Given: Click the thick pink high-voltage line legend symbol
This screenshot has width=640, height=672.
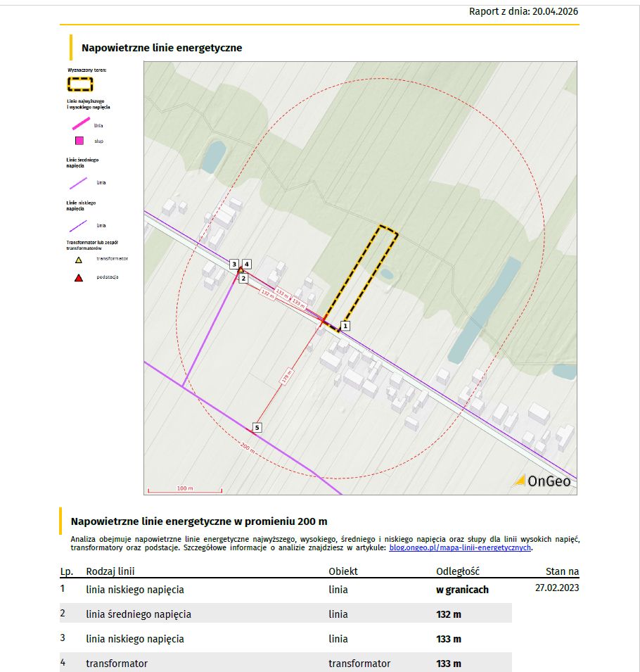Looking at the screenshot, I should [x=81, y=124].
